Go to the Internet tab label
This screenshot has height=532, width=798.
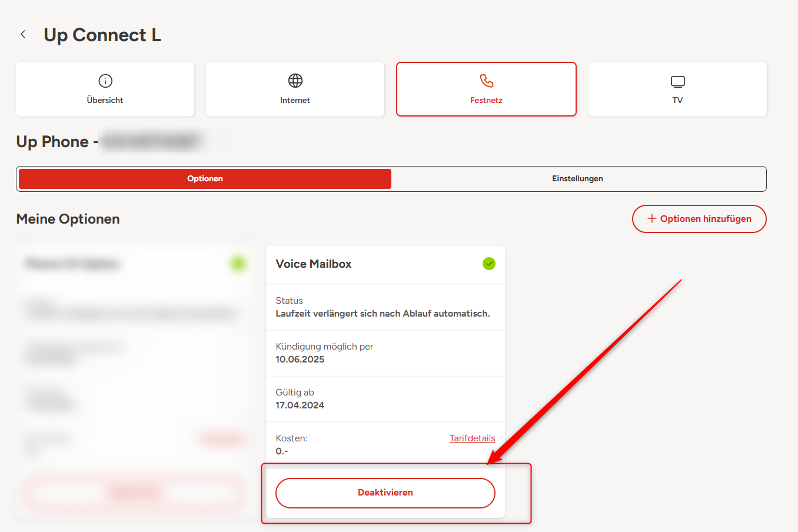[295, 101]
